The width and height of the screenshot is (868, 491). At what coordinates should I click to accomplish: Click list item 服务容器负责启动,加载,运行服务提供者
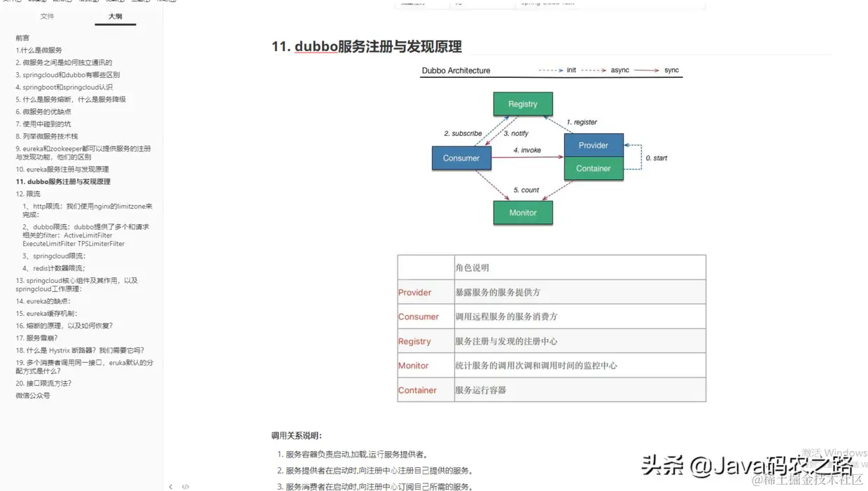pos(357,454)
